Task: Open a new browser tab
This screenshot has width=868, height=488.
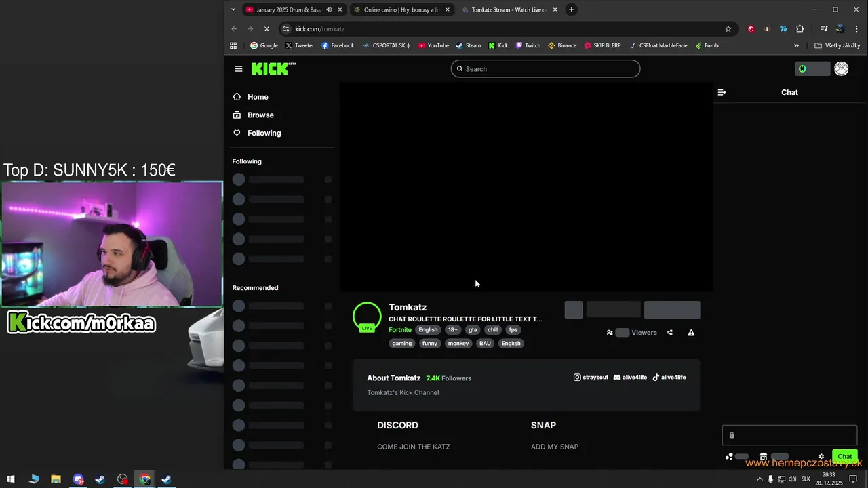Action: [571, 9]
